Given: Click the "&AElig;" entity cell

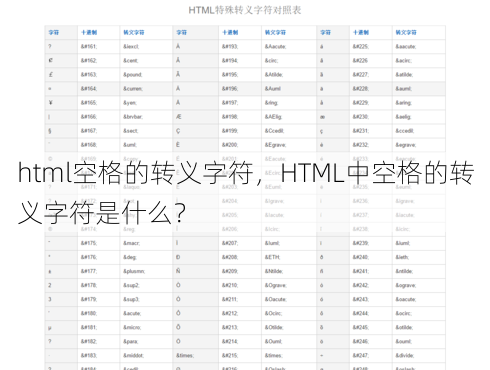Looking at the screenshot, I should pos(289,117).
